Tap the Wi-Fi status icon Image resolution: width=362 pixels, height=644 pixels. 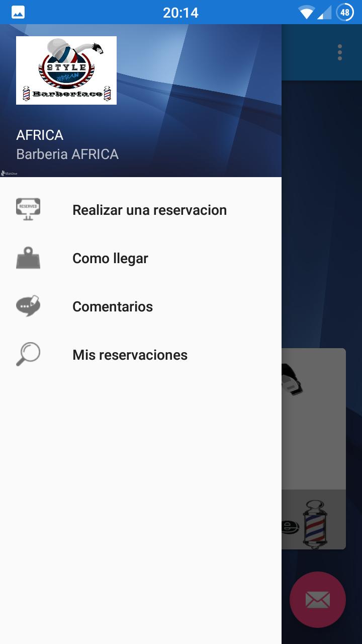pyautogui.click(x=306, y=12)
